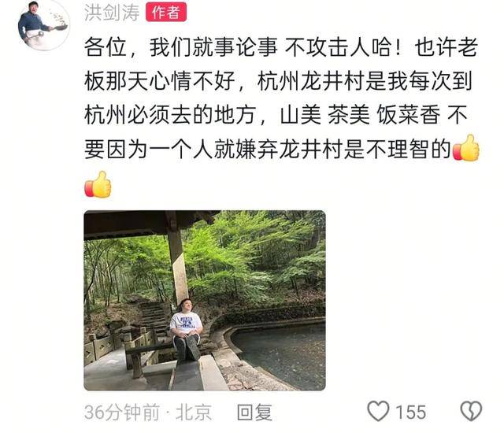Click the pond area in the photo
504x433 pixels.
click(279, 352)
